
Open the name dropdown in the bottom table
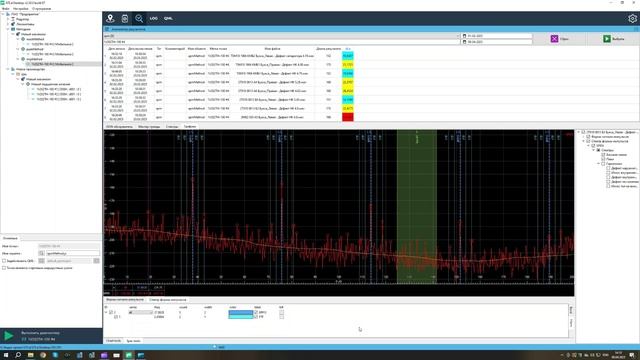tap(140, 312)
